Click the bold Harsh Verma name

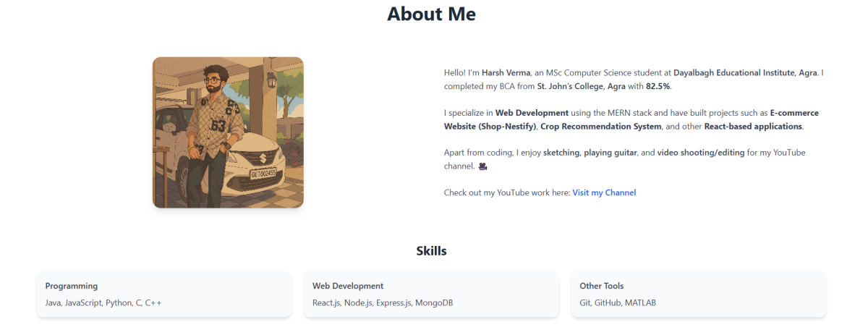[506, 73]
